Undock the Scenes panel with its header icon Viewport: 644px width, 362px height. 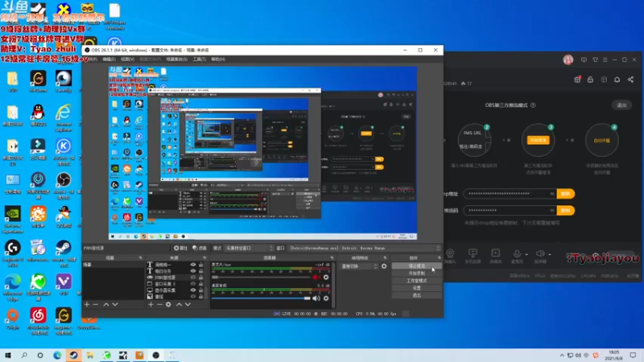(140, 257)
